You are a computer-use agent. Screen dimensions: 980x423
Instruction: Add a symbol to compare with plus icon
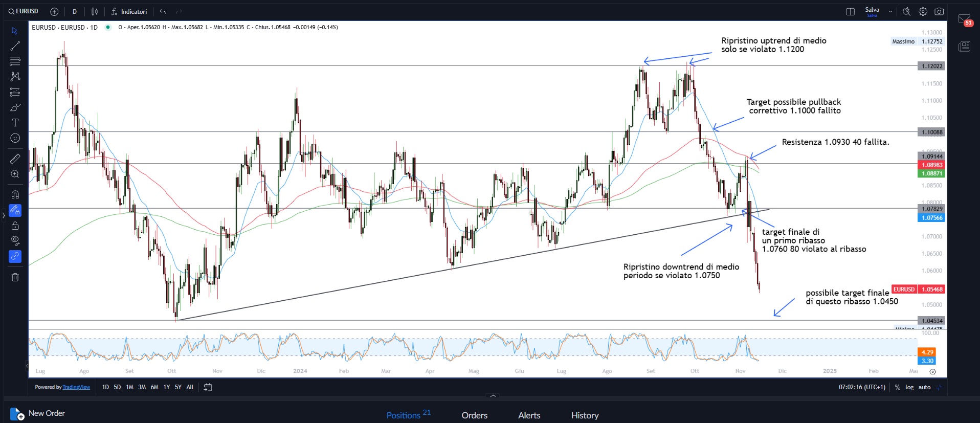click(54, 11)
